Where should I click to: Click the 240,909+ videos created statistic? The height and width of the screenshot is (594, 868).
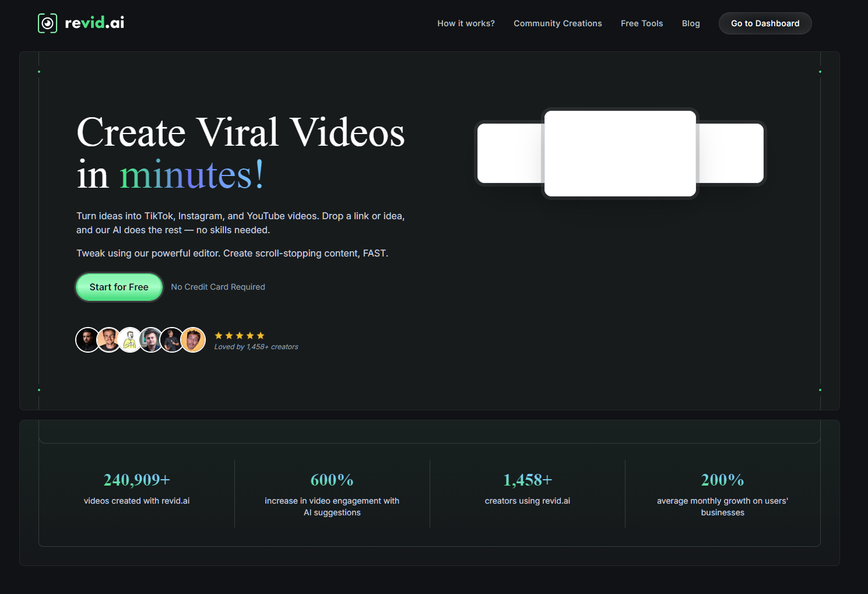[x=136, y=480]
